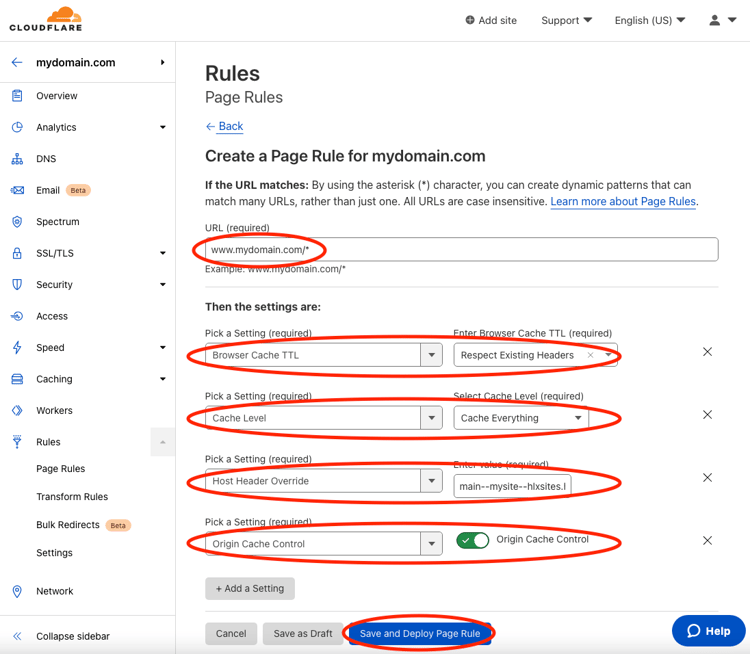Open Settings under Rules in sidebar
Viewport: 750px width, 654px height.
click(x=55, y=553)
